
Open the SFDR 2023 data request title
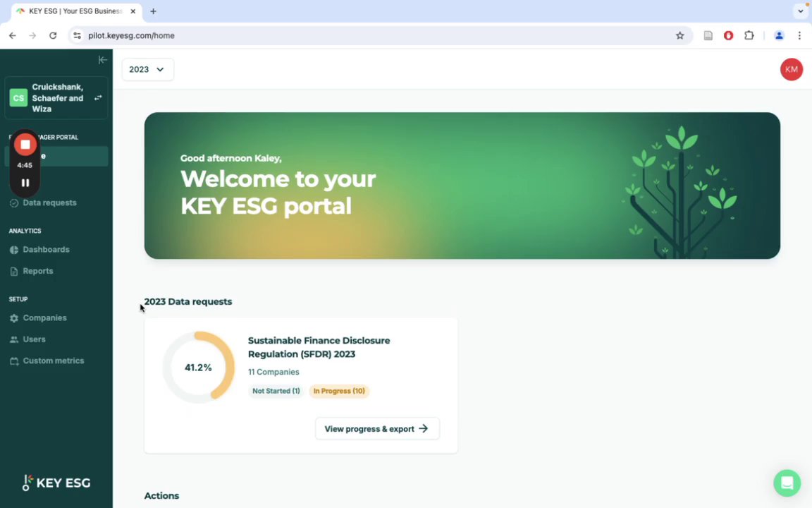click(319, 347)
